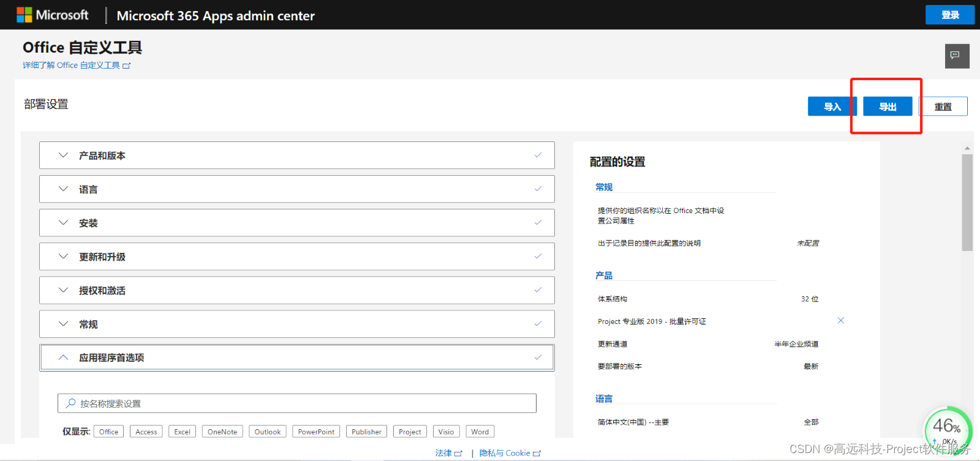Open the 法律 legal link

point(448,453)
